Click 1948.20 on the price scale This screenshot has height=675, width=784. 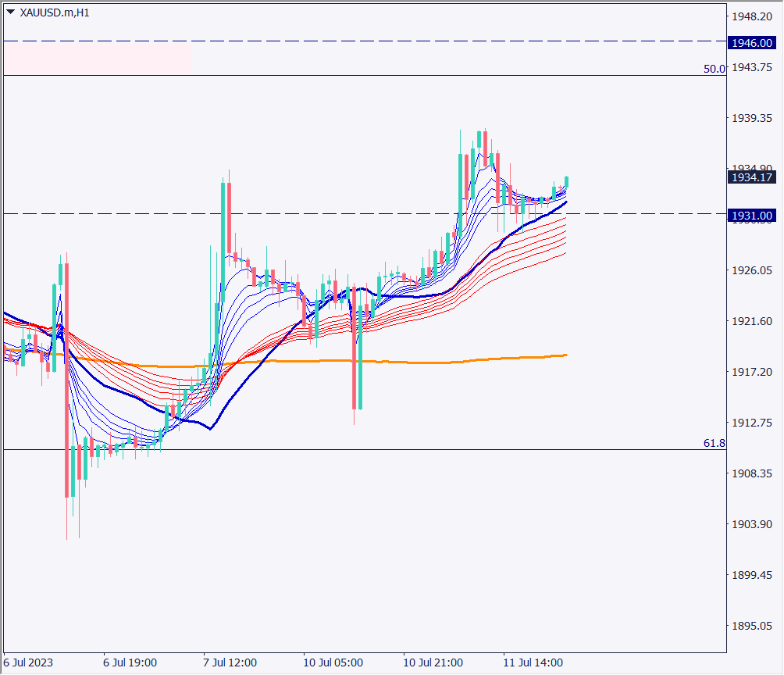coord(750,16)
